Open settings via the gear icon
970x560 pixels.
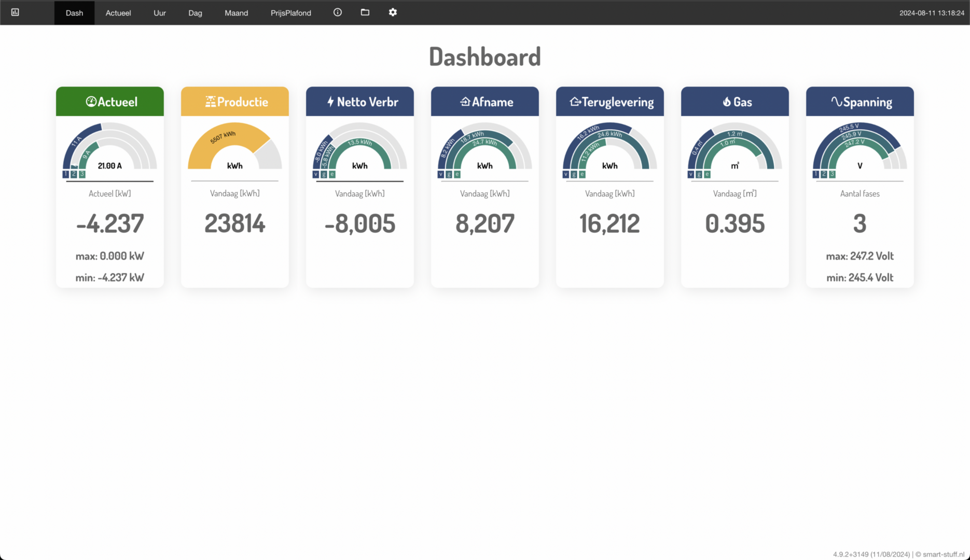(x=393, y=12)
